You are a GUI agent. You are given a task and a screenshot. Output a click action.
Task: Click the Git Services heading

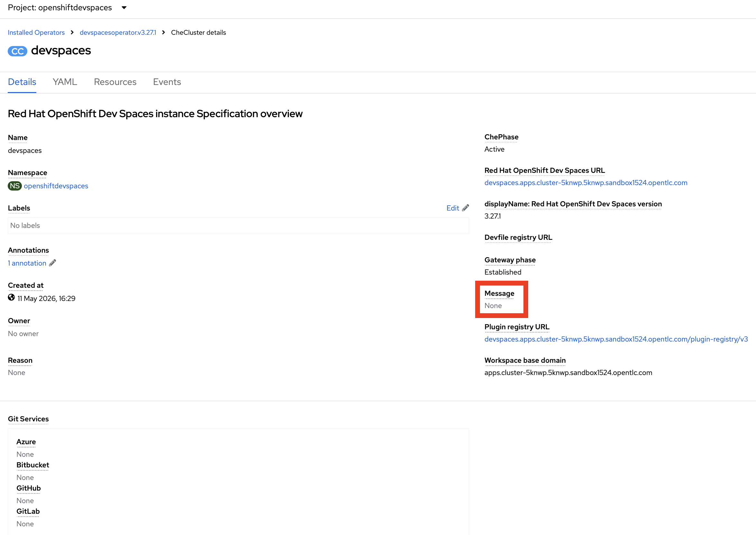coord(28,419)
